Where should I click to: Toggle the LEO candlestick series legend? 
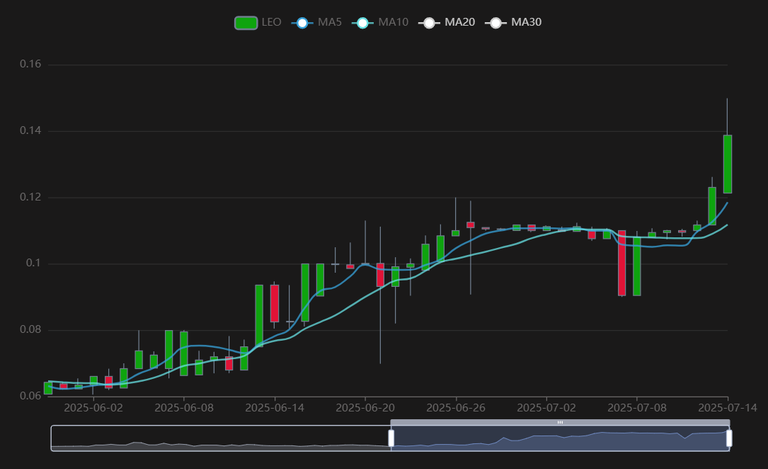[x=258, y=23]
